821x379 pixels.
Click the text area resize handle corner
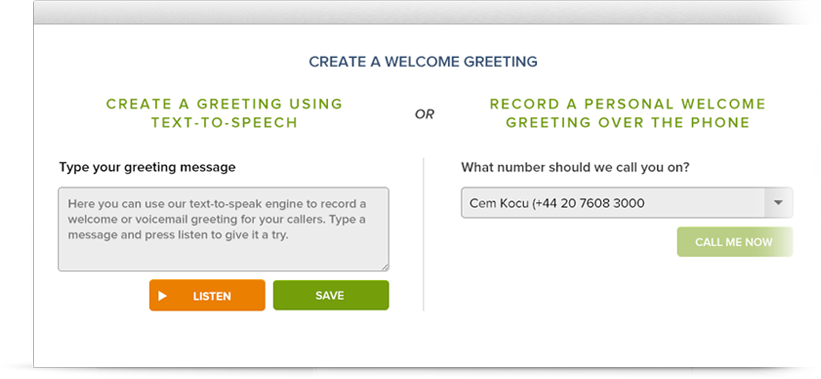click(x=385, y=267)
